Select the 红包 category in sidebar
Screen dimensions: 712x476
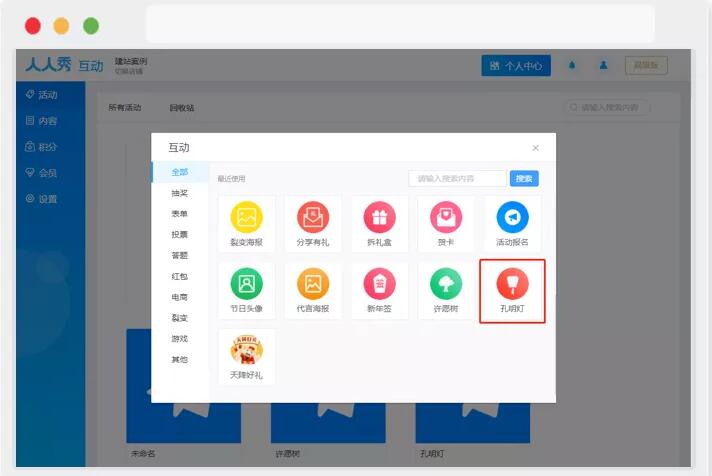point(179,276)
